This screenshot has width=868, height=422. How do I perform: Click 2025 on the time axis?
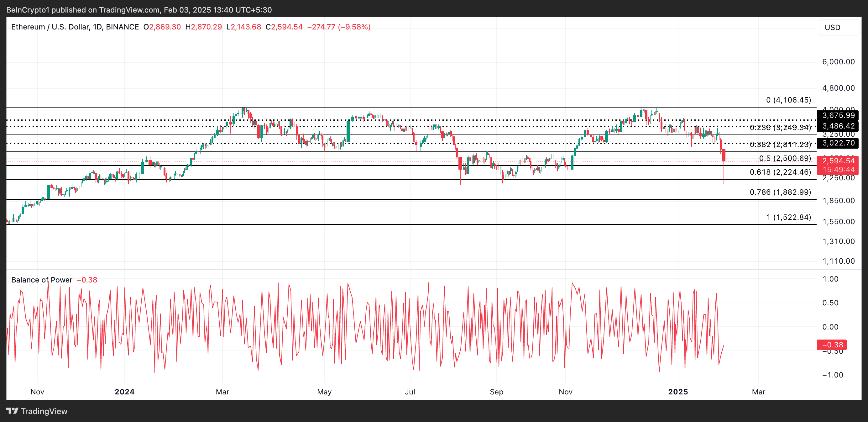pos(678,392)
